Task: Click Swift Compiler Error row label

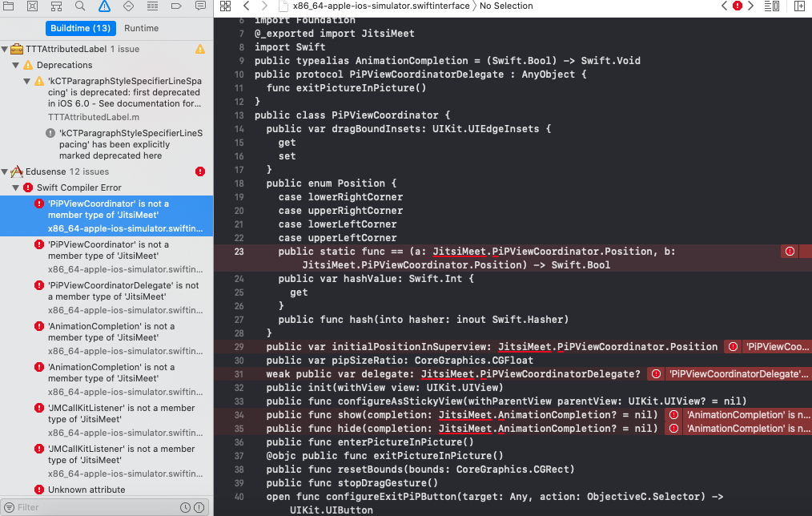Action: (x=78, y=187)
